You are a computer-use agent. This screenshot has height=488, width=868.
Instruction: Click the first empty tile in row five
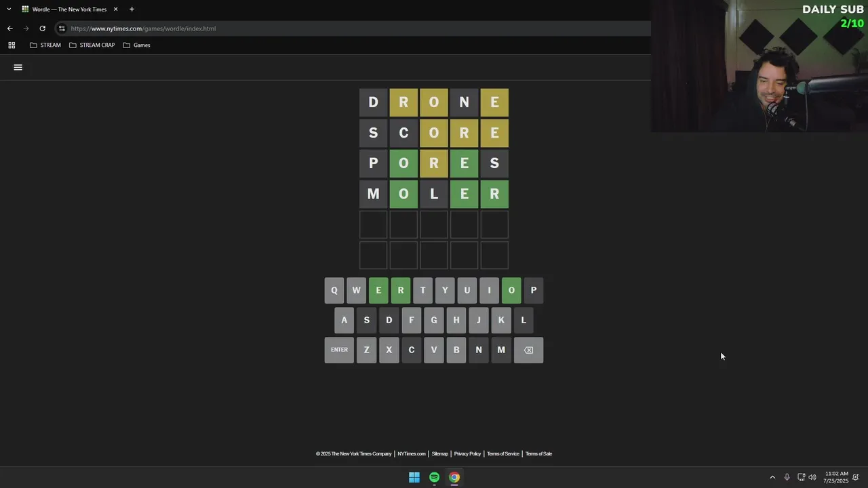[x=373, y=224]
